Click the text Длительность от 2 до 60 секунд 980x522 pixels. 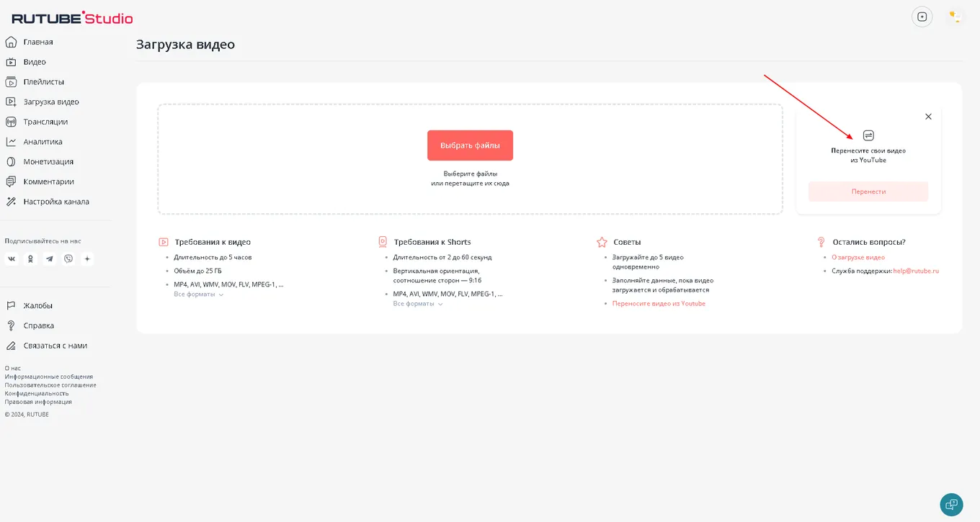(x=442, y=257)
